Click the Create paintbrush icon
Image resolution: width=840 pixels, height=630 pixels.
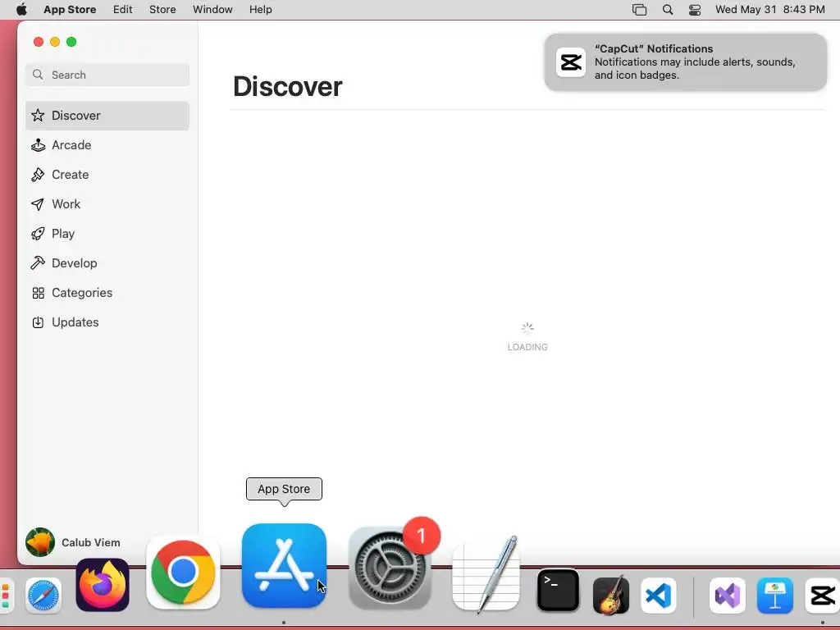pos(38,175)
